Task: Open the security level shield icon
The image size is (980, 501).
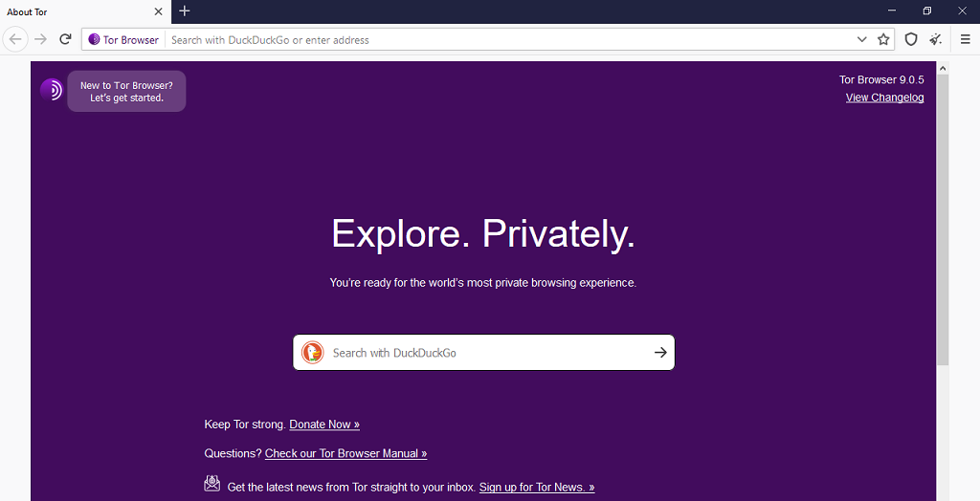Action: [x=911, y=39]
